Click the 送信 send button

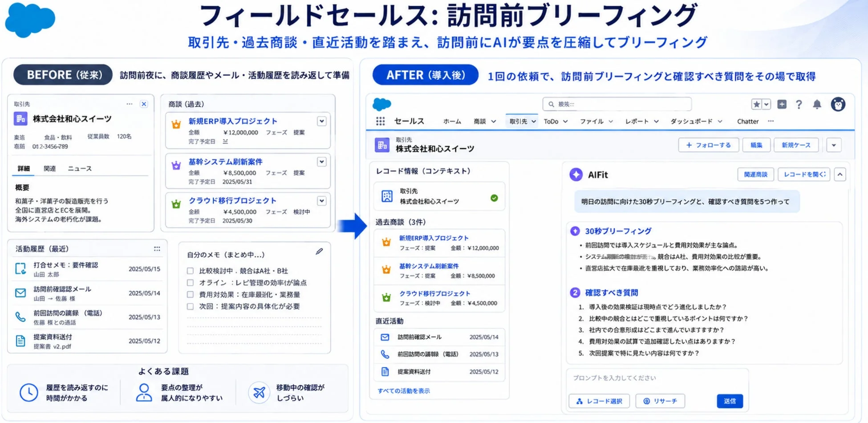(x=730, y=401)
